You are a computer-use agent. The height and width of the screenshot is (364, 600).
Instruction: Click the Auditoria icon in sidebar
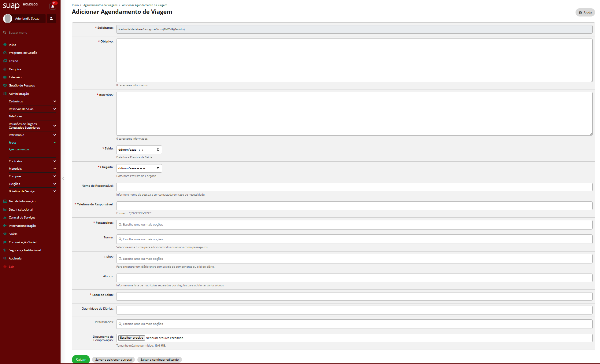5,258
